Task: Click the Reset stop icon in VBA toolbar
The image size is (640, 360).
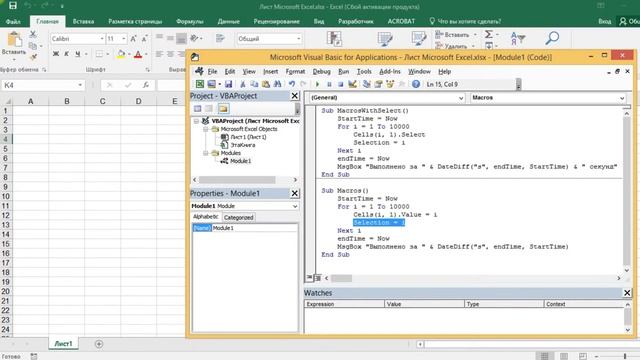Action: (x=340, y=84)
